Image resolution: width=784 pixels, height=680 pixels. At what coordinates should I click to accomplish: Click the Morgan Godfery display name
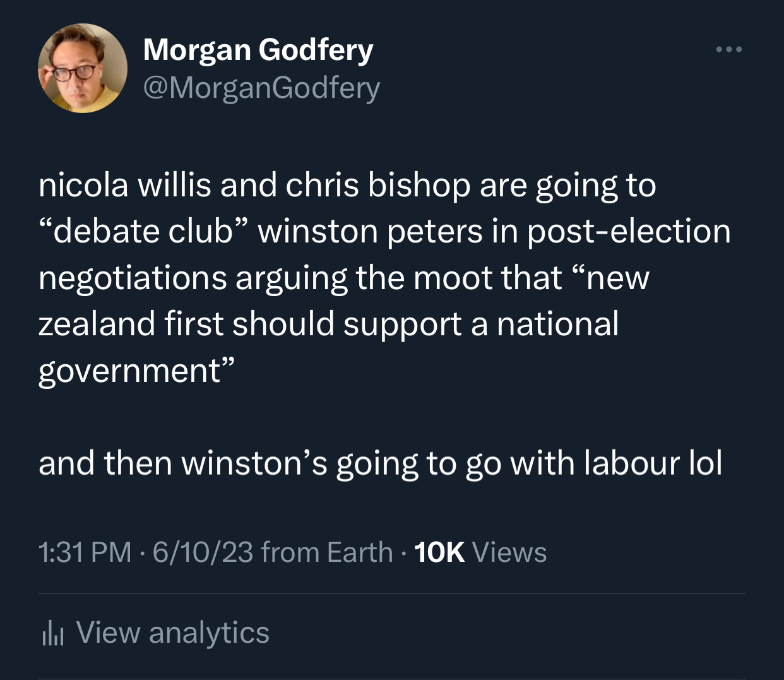[258, 49]
